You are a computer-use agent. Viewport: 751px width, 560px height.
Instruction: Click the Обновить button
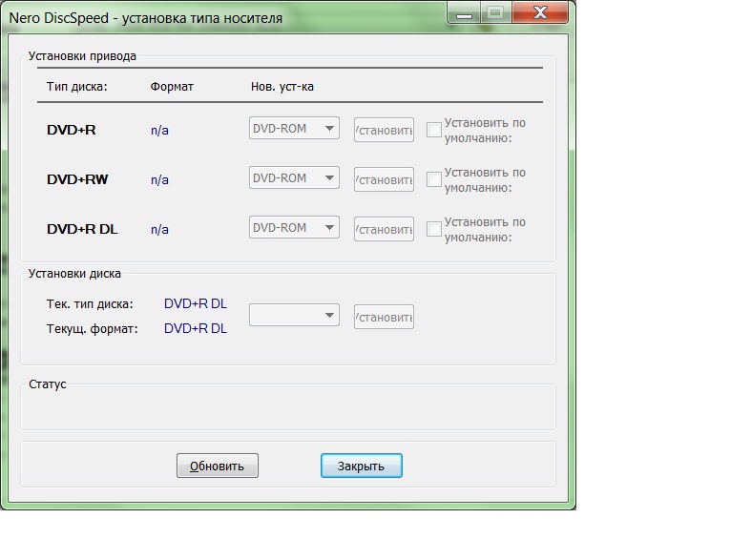coord(218,467)
